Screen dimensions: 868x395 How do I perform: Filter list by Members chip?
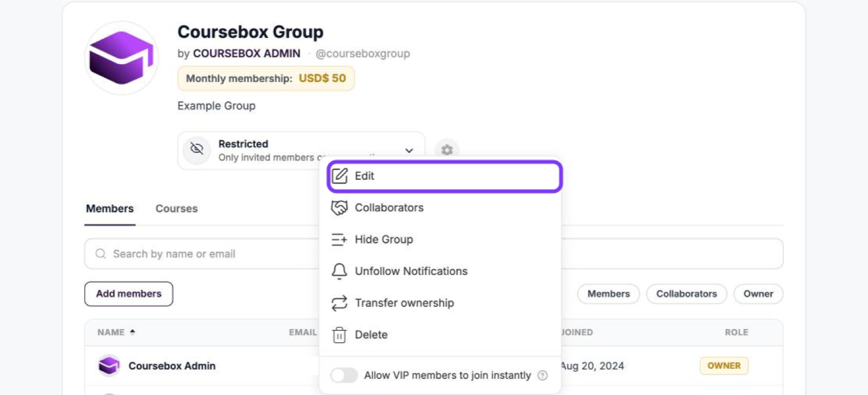tap(608, 294)
